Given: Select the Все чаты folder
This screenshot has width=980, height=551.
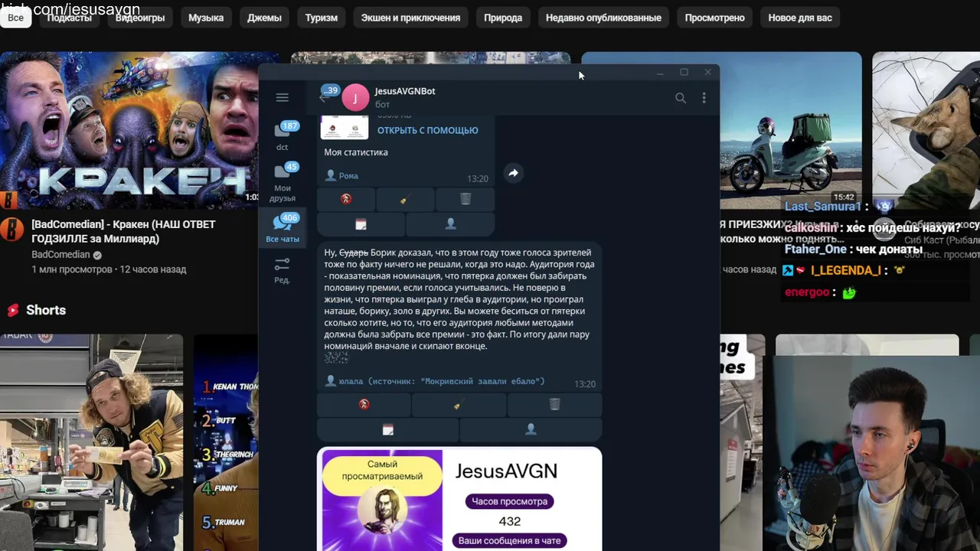Looking at the screenshot, I should [x=283, y=228].
